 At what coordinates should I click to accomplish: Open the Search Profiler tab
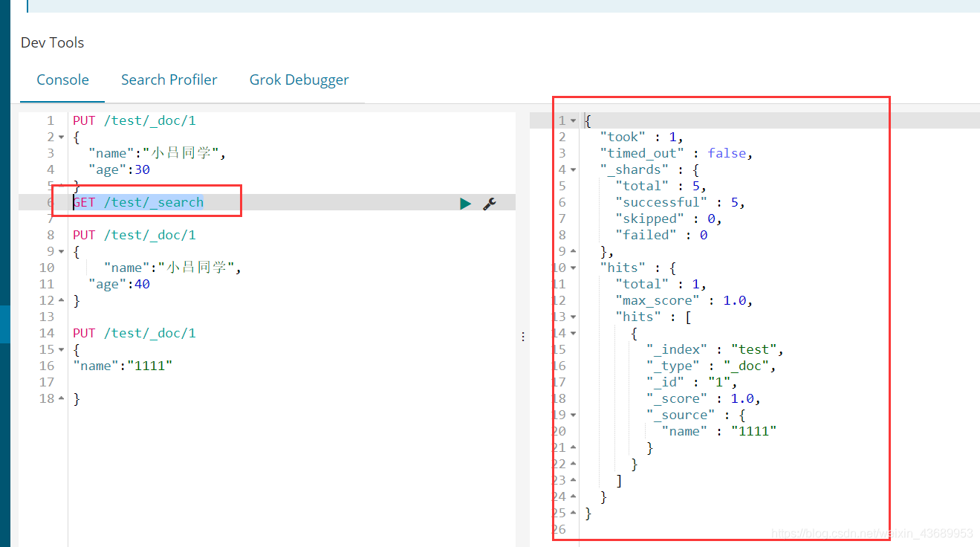coord(169,80)
